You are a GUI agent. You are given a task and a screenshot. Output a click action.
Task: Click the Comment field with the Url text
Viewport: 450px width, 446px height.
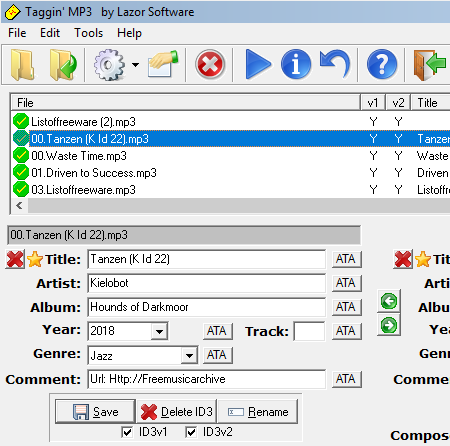point(206,379)
